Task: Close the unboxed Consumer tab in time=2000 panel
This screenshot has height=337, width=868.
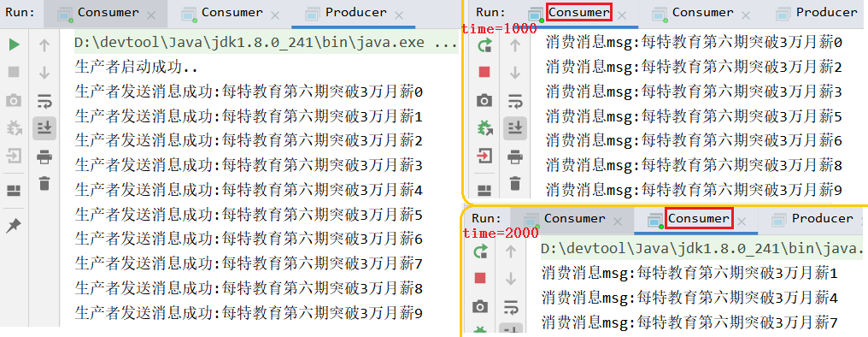Action: click(617, 222)
